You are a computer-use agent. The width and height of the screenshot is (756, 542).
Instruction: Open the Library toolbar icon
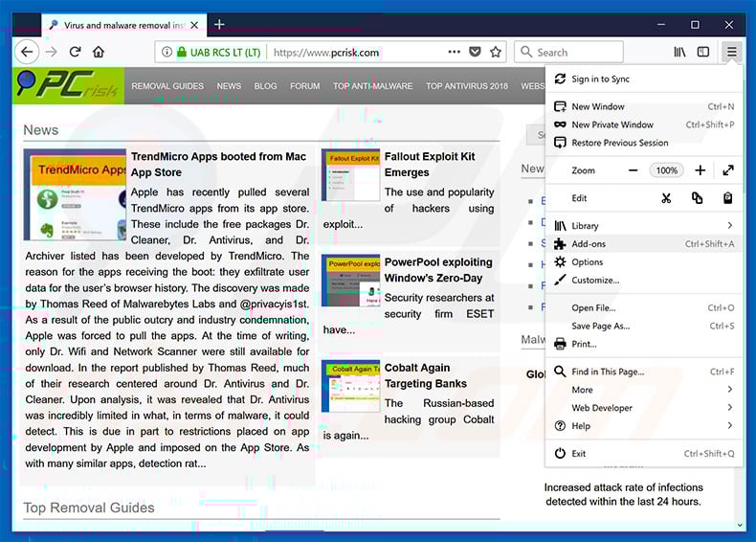679,52
